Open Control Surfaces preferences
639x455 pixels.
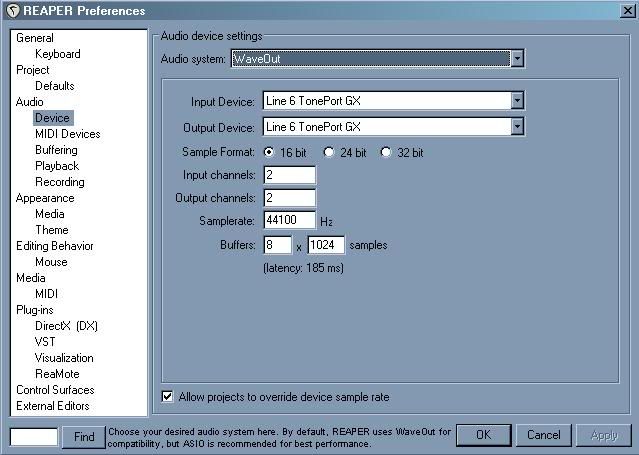coord(55,390)
